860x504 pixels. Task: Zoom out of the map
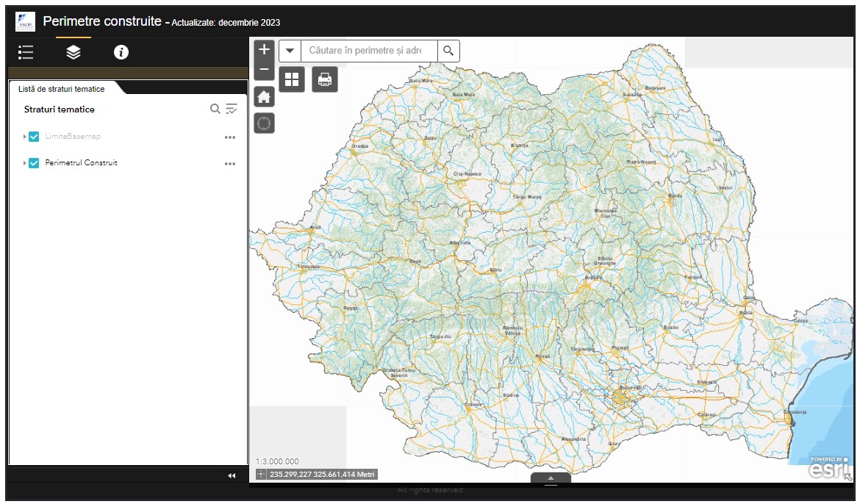[x=265, y=70]
